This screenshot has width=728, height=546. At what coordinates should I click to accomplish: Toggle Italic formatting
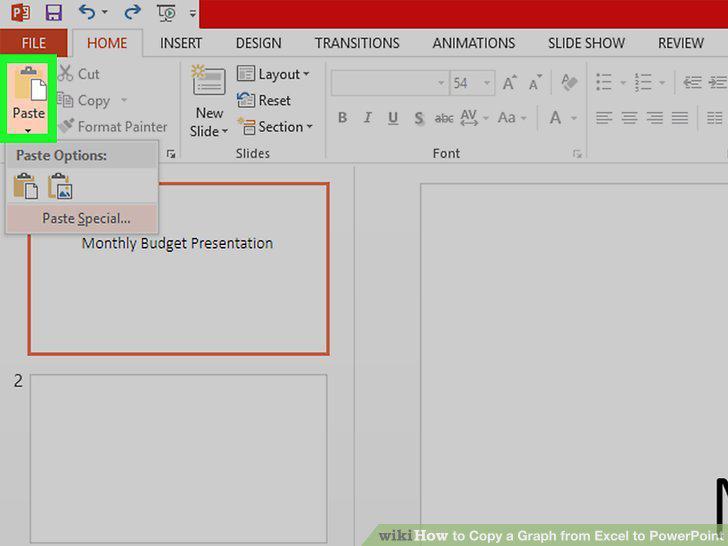pyautogui.click(x=368, y=118)
